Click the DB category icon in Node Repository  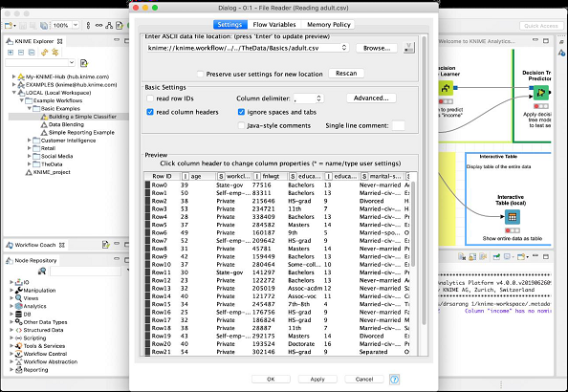(19, 315)
